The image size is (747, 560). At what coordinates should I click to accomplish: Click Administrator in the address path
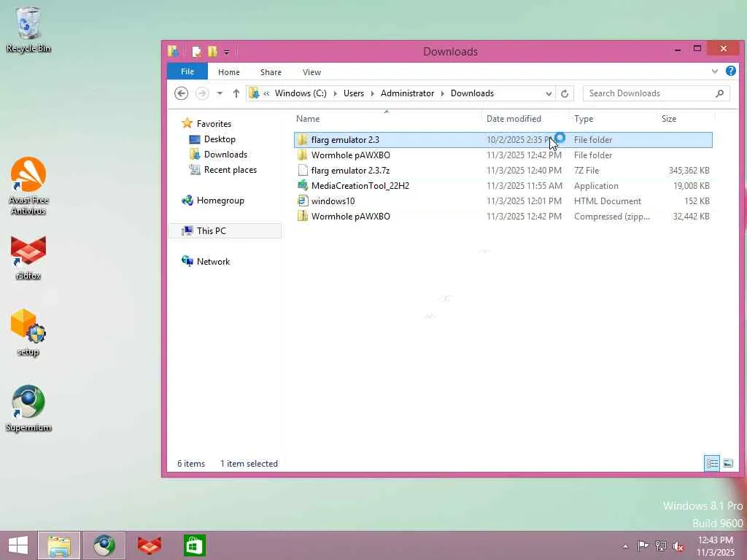pyautogui.click(x=407, y=93)
